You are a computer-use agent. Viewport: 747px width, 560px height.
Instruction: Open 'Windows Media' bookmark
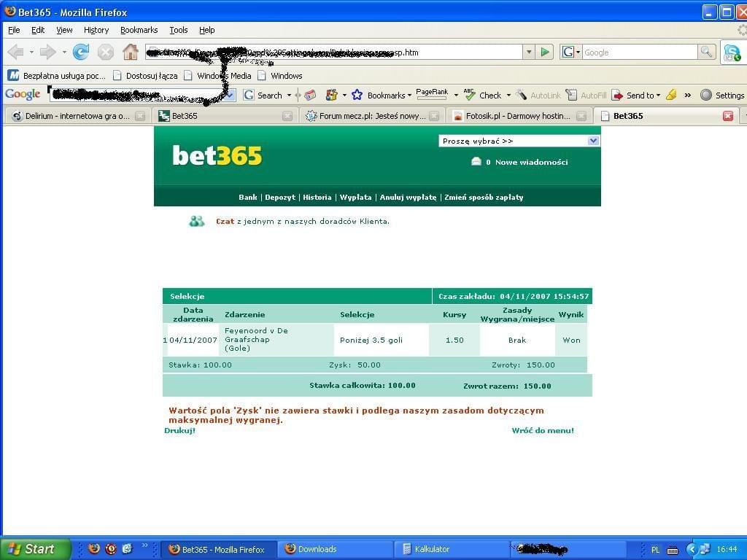click(x=217, y=75)
